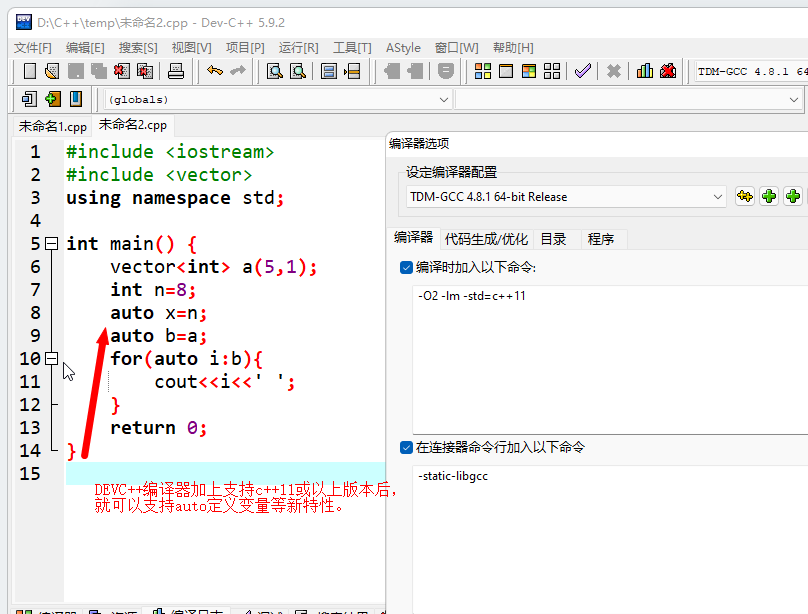Collapse the for-loop fold marker at line 10
The width and height of the screenshot is (808, 614).
(52, 359)
